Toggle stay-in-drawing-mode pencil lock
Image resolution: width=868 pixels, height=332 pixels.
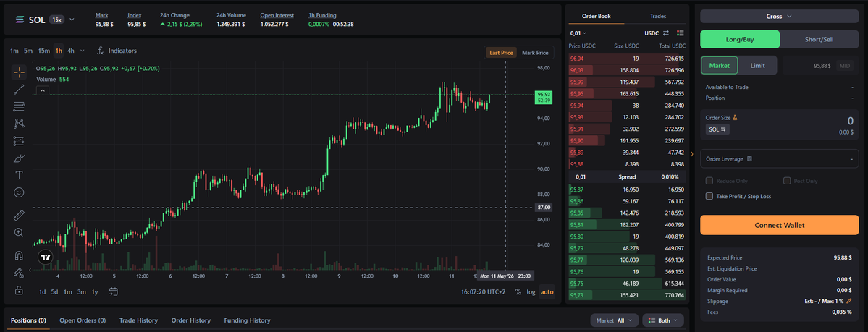[x=19, y=272]
